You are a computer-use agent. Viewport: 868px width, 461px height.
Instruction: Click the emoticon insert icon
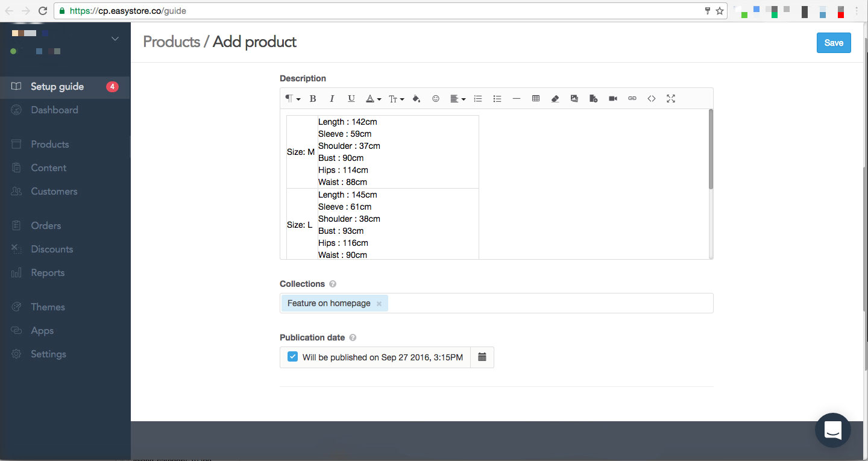click(436, 99)
